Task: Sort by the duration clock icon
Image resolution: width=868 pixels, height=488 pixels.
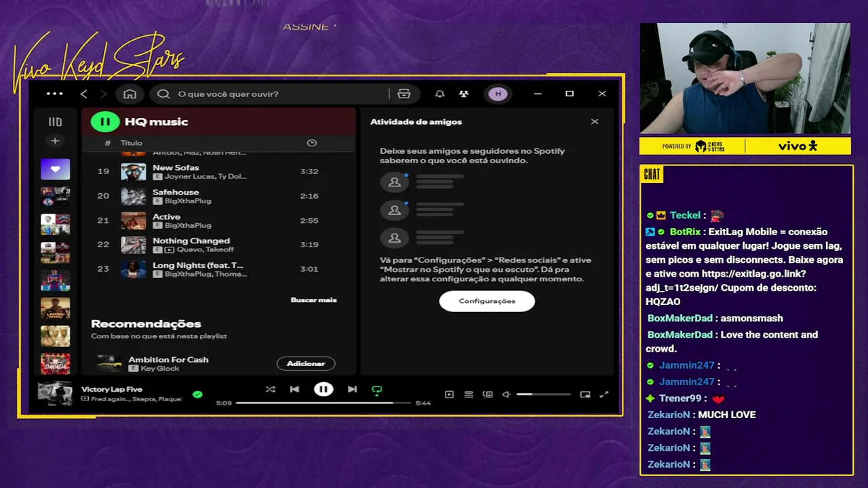Action: 312,143
